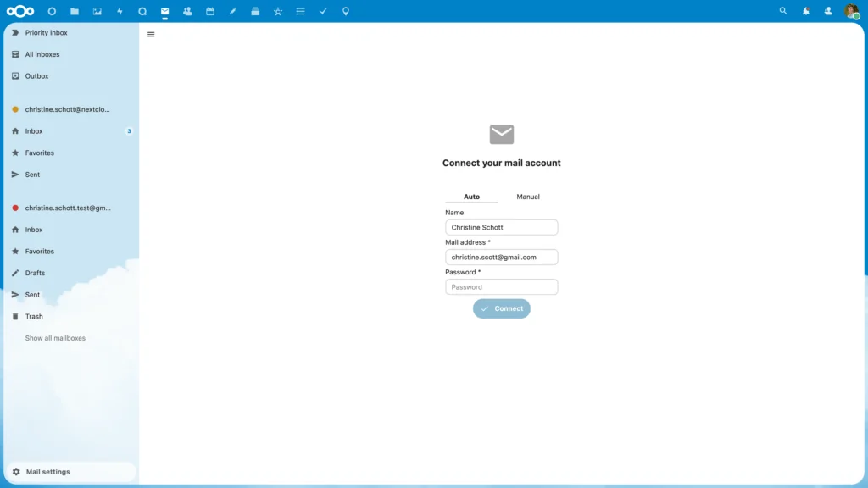The height and width of the screenshot is (488, 868).
Task: Open Favorites under the gmail test account
Action: click(71, 251)
